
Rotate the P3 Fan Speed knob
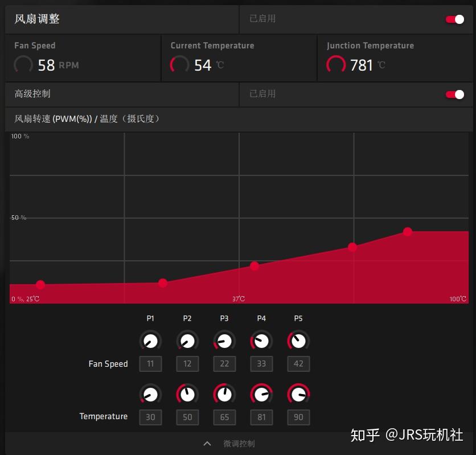pos(224,341)
